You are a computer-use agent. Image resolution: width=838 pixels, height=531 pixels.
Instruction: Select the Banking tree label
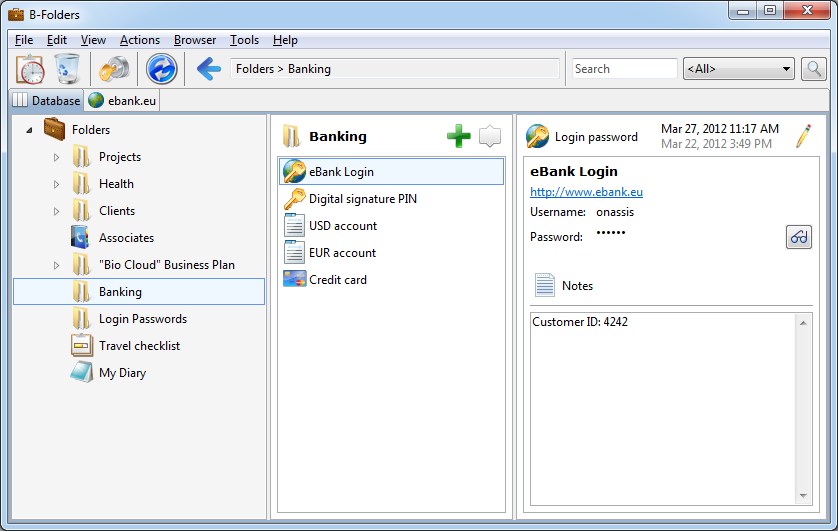pos(120,292)
